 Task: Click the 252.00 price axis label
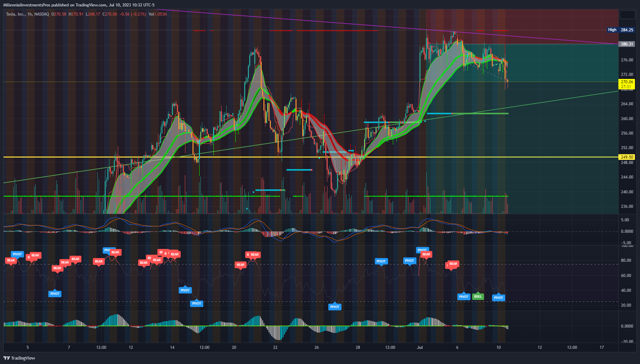tap(627, 148)
